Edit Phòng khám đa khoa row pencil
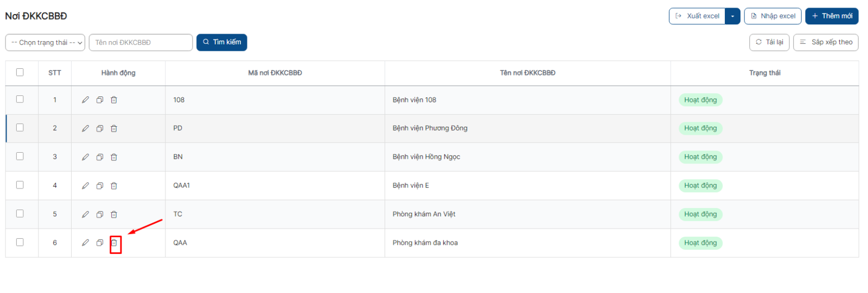The height and width of the screenshot is (293, 868). pos(85,243)
